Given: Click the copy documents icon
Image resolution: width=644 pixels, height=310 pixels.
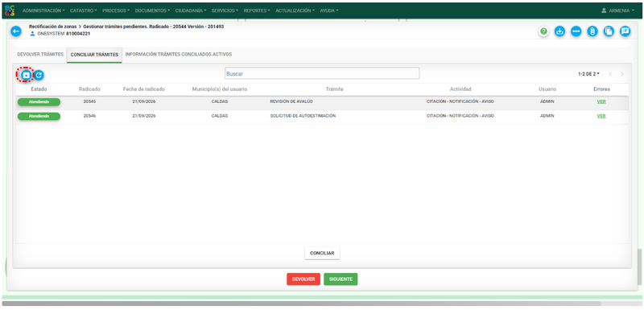Looking at the screenshot, I should pos(609,31).
